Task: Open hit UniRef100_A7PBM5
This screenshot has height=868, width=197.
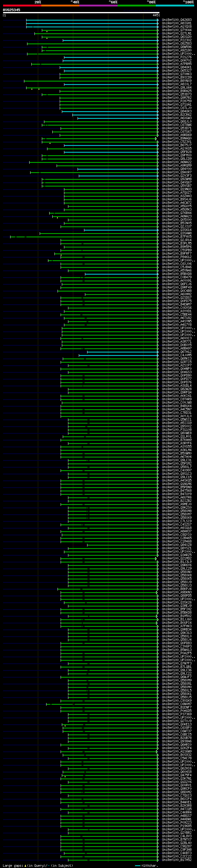Action: [176, 64]
